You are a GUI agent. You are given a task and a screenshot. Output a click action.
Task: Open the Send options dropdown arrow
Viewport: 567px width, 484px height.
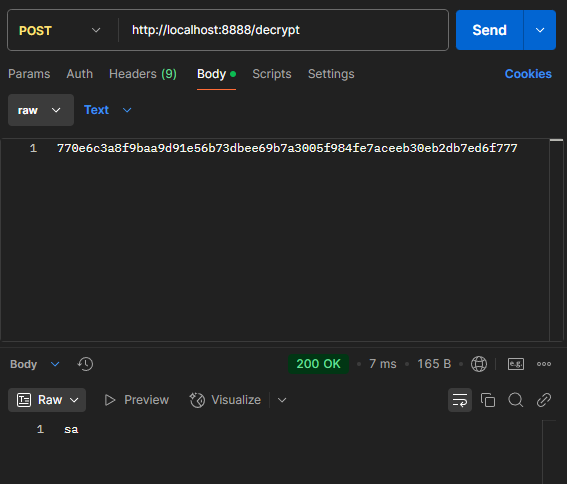(x=540, y=30)
